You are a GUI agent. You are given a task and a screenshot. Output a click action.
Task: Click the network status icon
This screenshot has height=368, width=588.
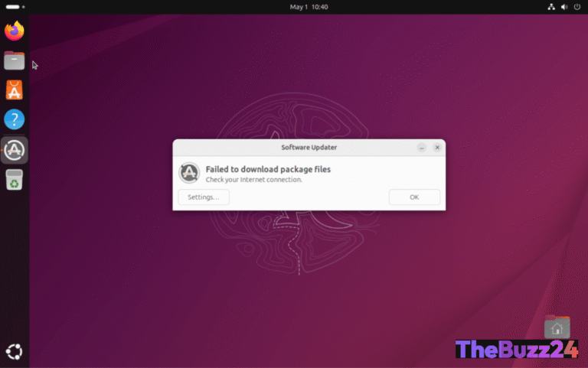pos(551,7)
